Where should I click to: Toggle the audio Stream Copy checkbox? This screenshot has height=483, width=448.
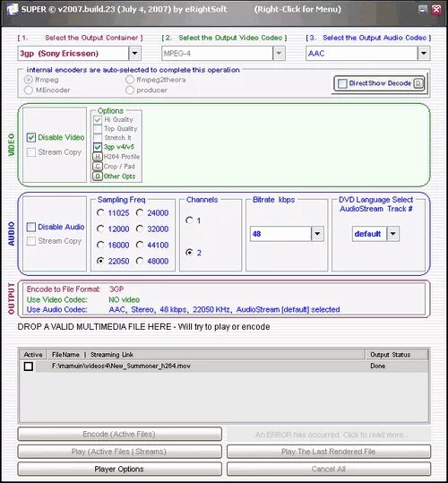pos(31,241)
